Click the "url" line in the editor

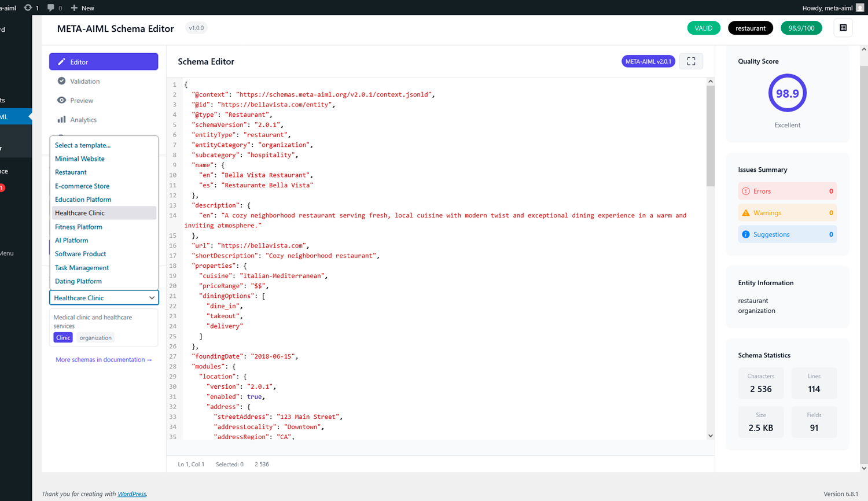tap(250, 245)
